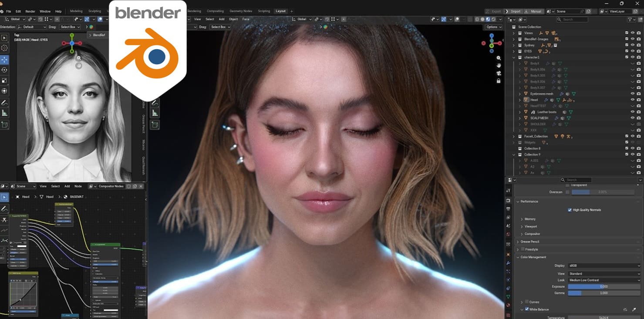Hide the Head object with eye icon
Image resolution: width=644 pixels, height=319 pixels.
633,100
